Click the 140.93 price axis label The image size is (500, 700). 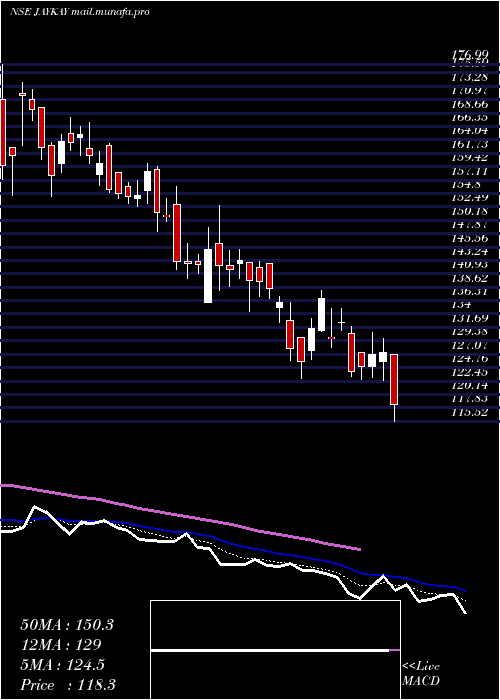(x=470, y=265)
